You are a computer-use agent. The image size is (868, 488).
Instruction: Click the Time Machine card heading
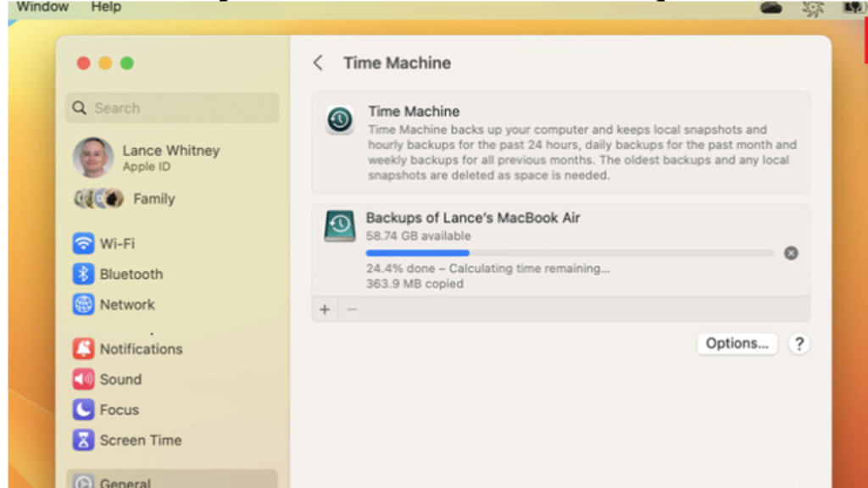point(414,111)
